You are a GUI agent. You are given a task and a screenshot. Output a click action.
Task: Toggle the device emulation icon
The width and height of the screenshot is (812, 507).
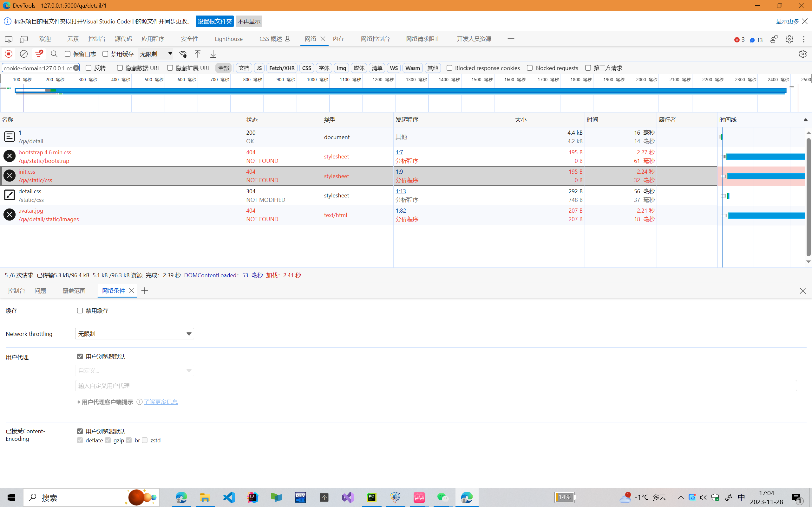coord(24,39)
